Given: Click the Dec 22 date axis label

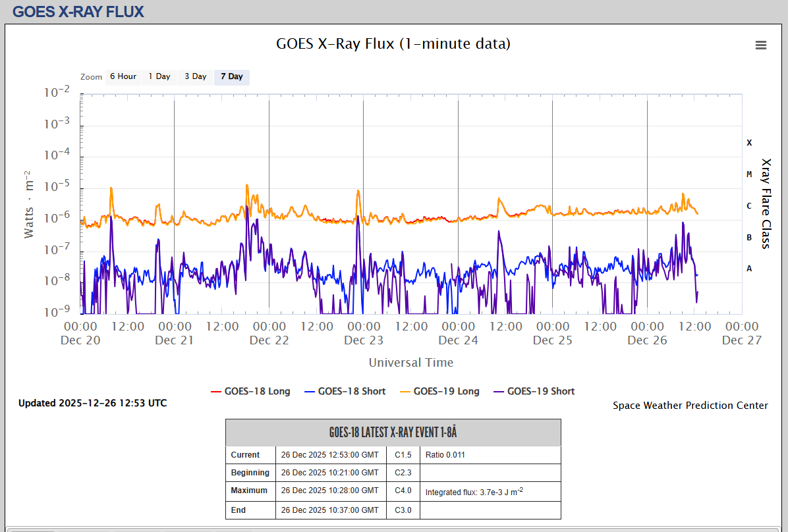Looking at the screenshot, I should [269, 340].
